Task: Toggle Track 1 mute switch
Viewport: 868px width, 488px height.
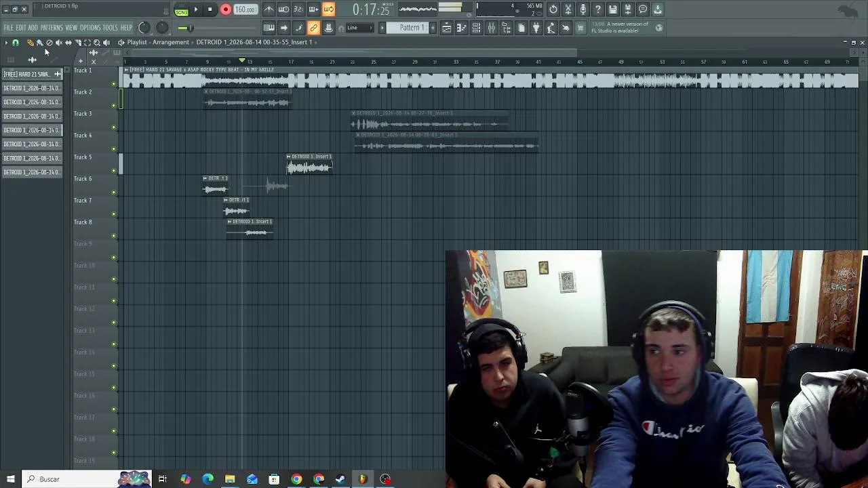Action: click(114, 84)
